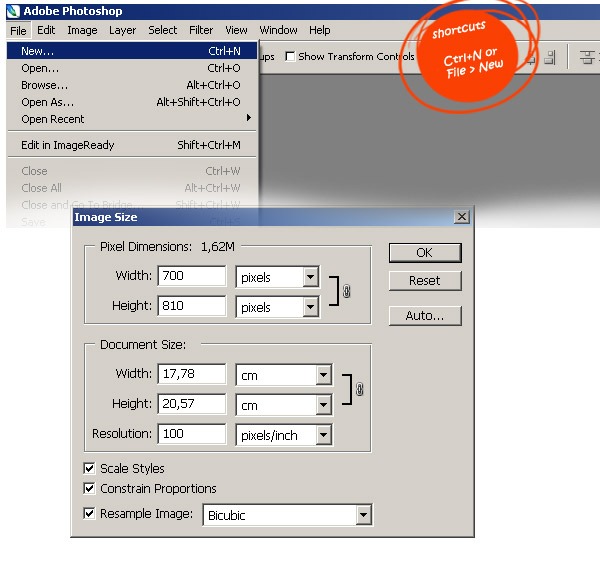
Task: Click the Adobe Photoshop title bar icon
Action: (13, 11)
